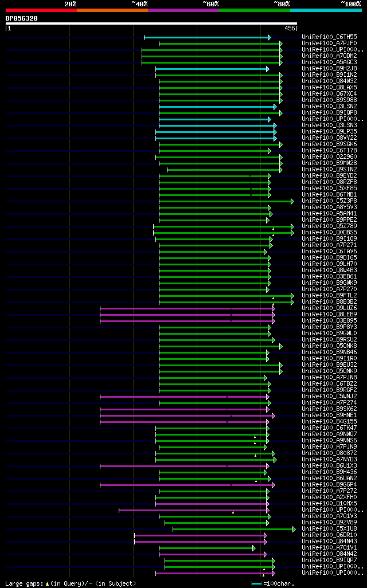Select hit label UniRef100_C5XIU8
The image size is (367, 588).
coord(330,529)
